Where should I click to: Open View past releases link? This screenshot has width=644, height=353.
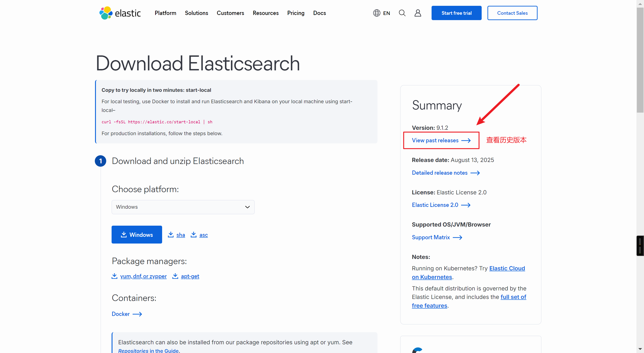point(435,140)
